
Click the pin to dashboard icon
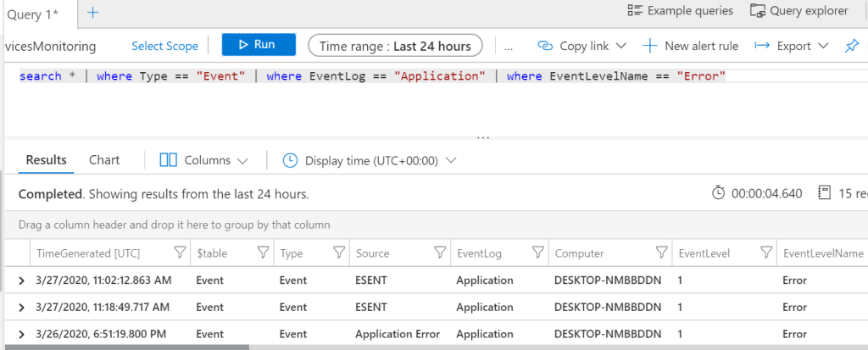[852, 46]
